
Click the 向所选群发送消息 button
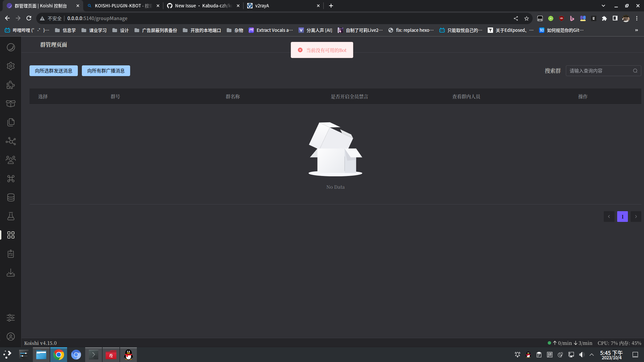(53, 71)
